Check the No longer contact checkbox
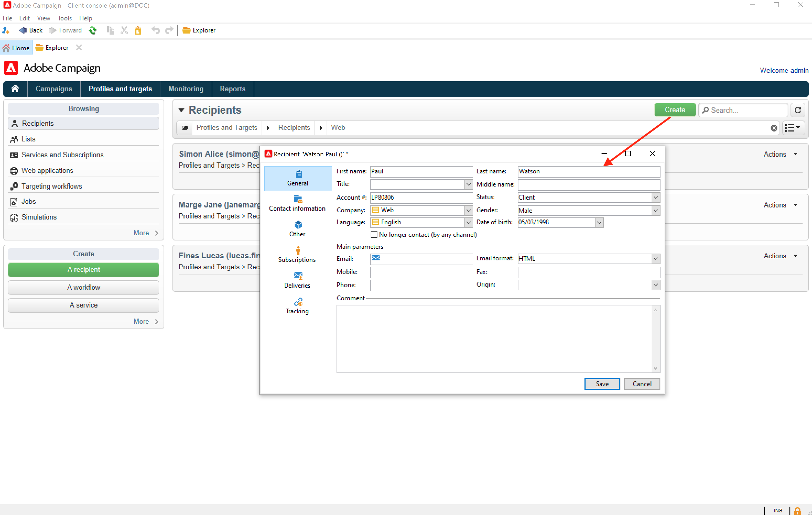Image resolution: width=812 pixels, height=515 pixels. tap(373, 234)
